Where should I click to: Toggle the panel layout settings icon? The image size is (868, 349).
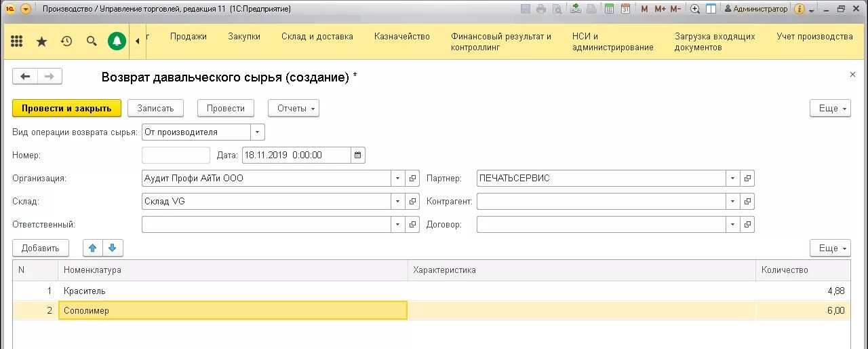tap(711, 9)
